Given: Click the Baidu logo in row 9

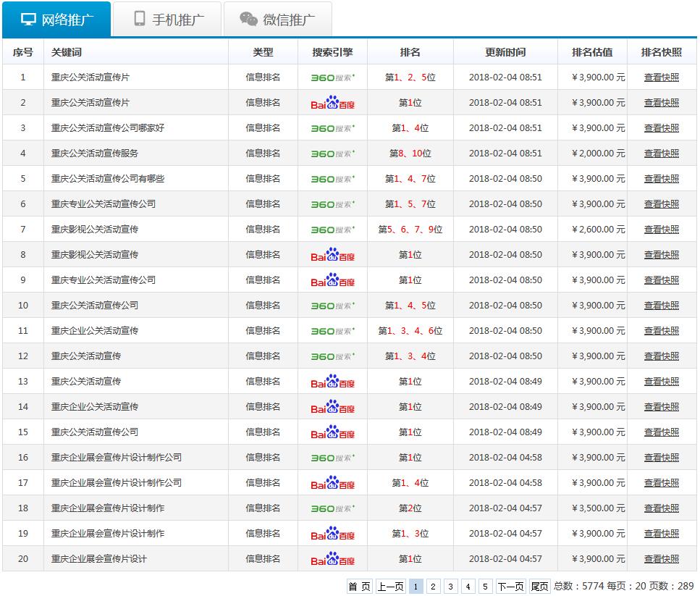Looking at the screenshot, I should coord(332,280).
